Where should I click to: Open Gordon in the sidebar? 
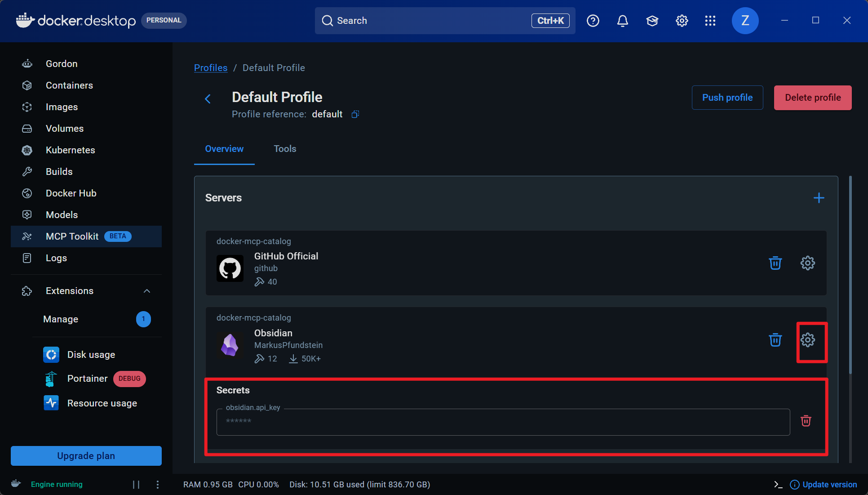coord(86,64)
